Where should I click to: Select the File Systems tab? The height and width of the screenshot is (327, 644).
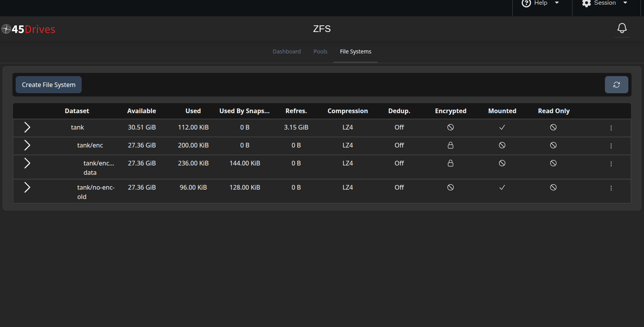[355, 52]
